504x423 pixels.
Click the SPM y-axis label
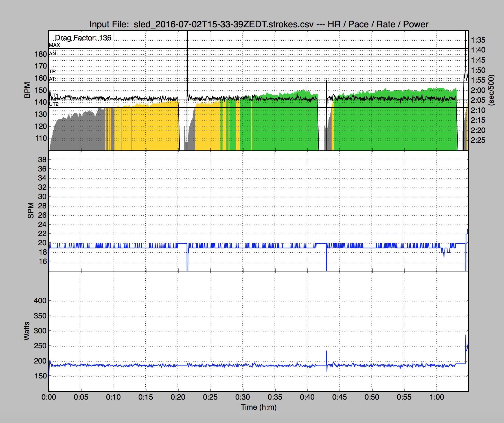point(30,210)
